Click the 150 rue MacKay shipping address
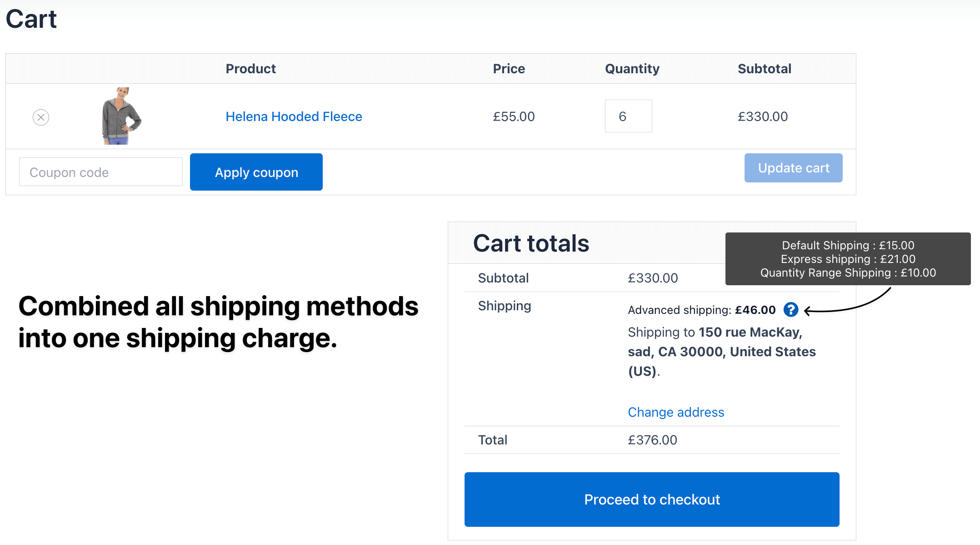980x545 pixels. click(721, 352)
